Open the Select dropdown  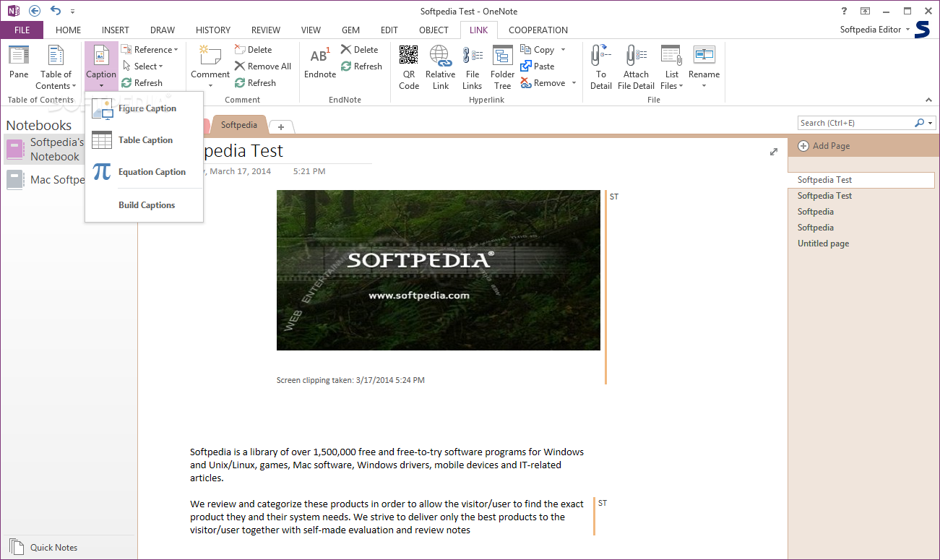[x=142, y=66]
